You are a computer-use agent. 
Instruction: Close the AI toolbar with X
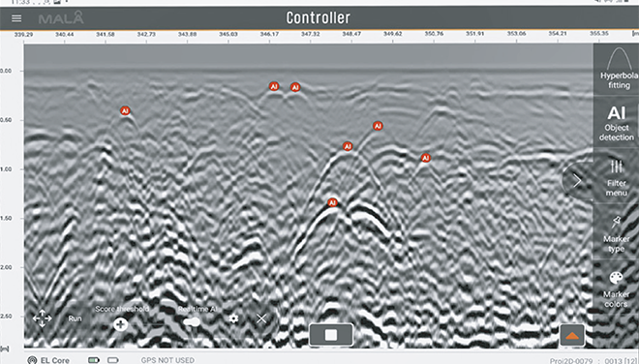[x=261, y=318]
